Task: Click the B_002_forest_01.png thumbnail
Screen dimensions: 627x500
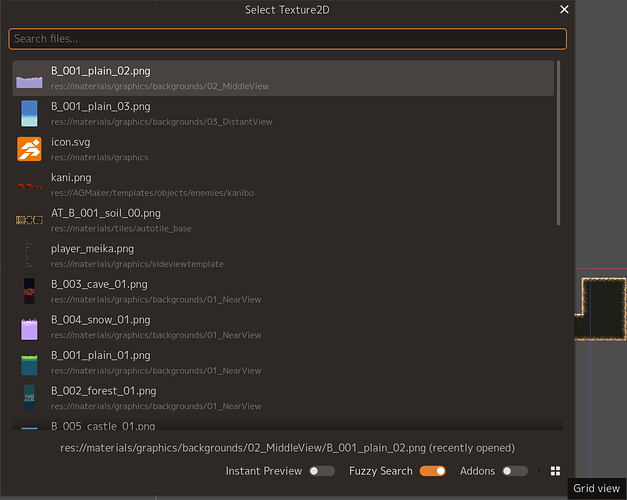Action: tap(29, 398)
